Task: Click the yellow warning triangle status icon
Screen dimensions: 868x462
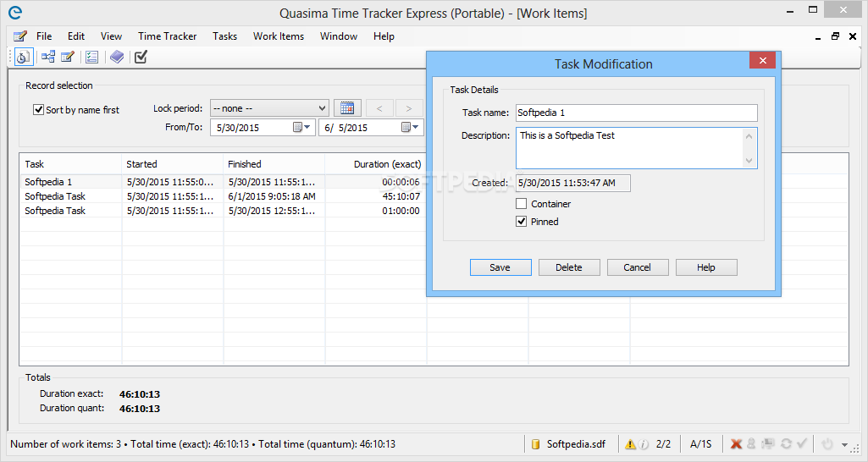Action: pyautogui.click(x=631, y=444)
